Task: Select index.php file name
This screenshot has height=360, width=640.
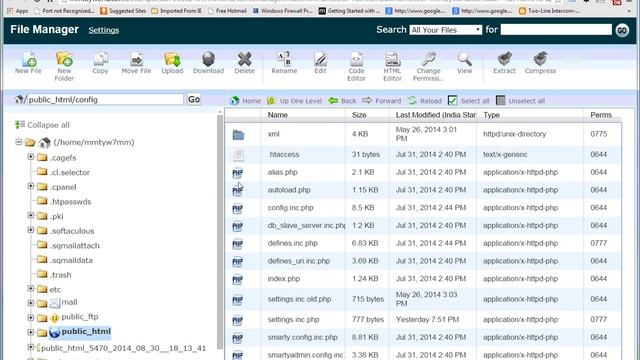Action: [284, 279]
